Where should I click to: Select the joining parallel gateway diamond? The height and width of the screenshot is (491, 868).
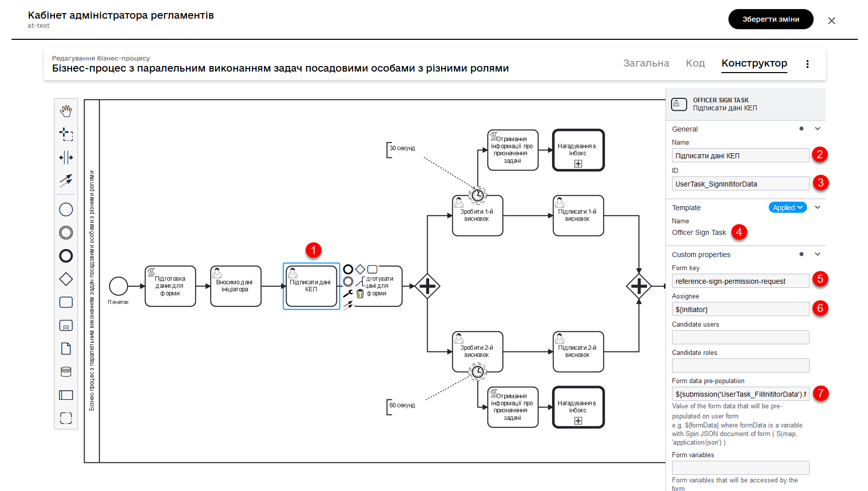(x=639, y=286)
